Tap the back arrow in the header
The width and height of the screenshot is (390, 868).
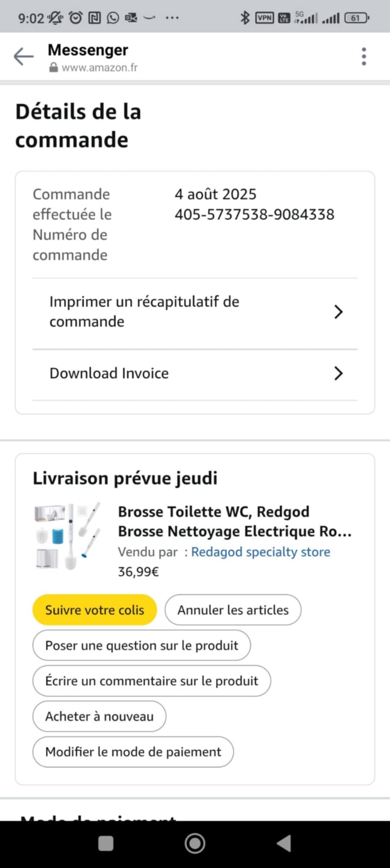(x=23, y=56)
